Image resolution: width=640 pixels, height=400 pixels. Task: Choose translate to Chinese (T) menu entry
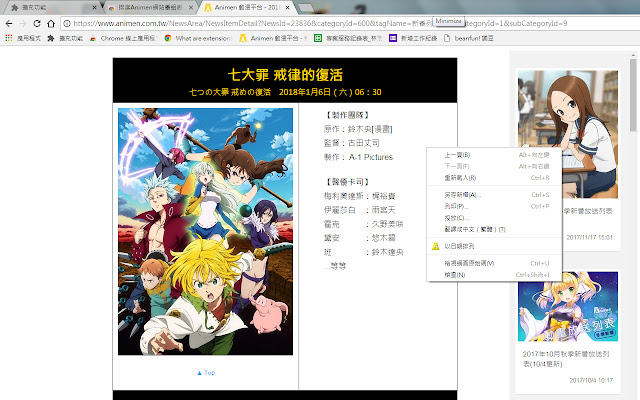click(494, 229)
